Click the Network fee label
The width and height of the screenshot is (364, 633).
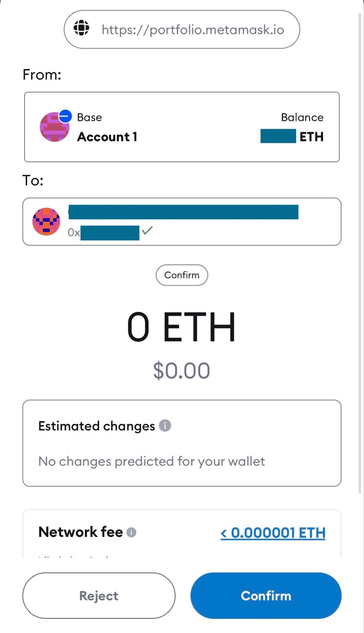click(81, 532)
